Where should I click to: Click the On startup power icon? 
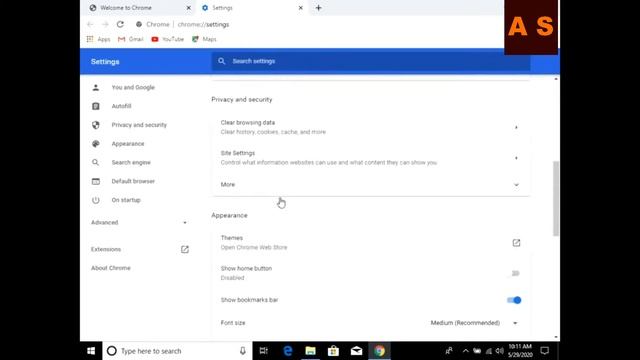coord(96,200)
